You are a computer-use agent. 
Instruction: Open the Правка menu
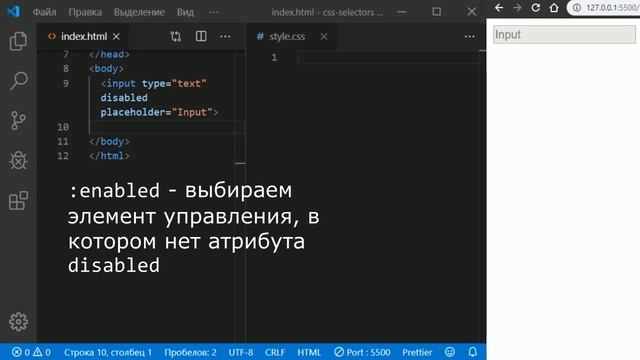(x=85, y=12)
